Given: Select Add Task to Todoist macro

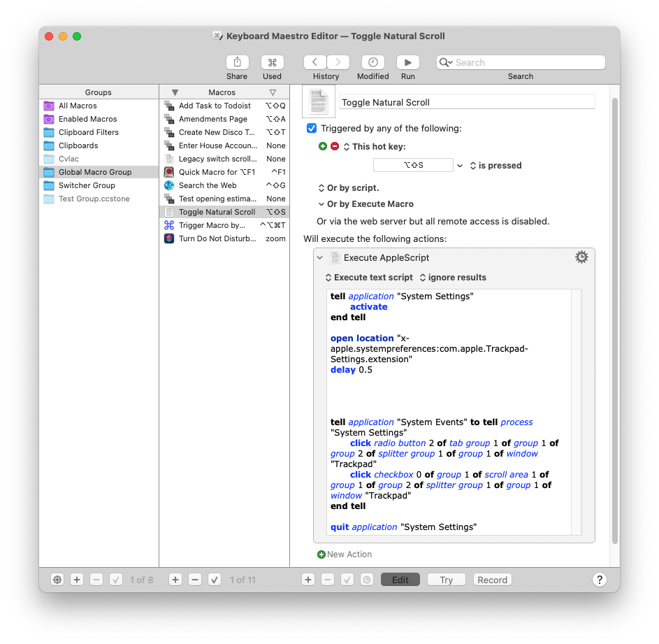Looking at the screenshot, I should pyautogui.click(x=224, y=106).
